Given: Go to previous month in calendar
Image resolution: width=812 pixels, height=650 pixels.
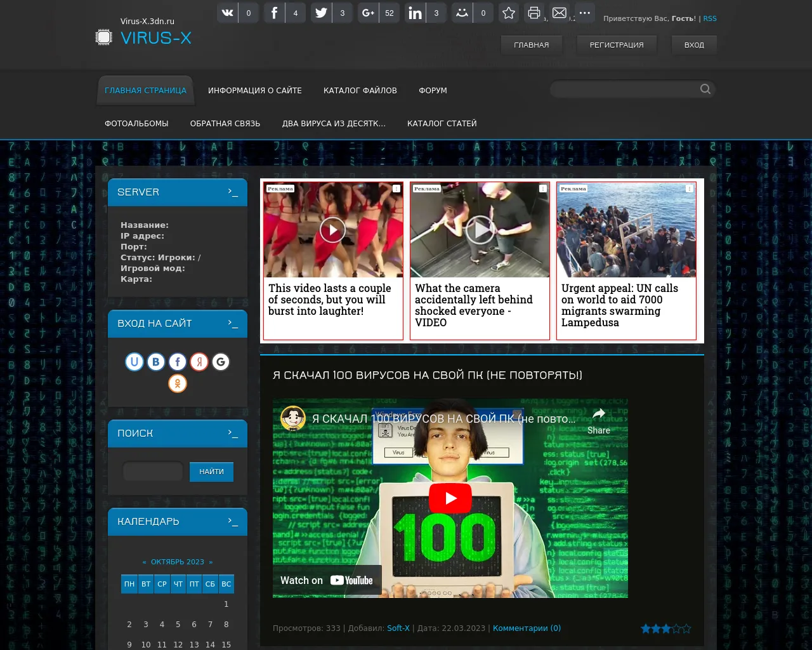Looking at the screenshot, I should 145,562.
